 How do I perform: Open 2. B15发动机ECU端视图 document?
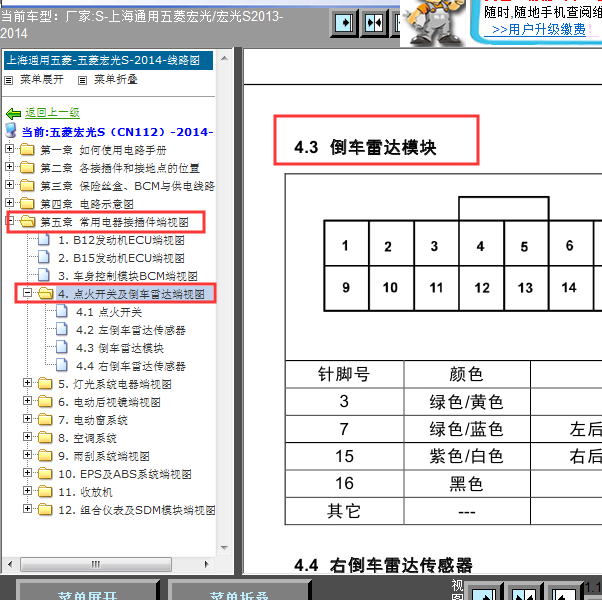click(x=121, y=258)
